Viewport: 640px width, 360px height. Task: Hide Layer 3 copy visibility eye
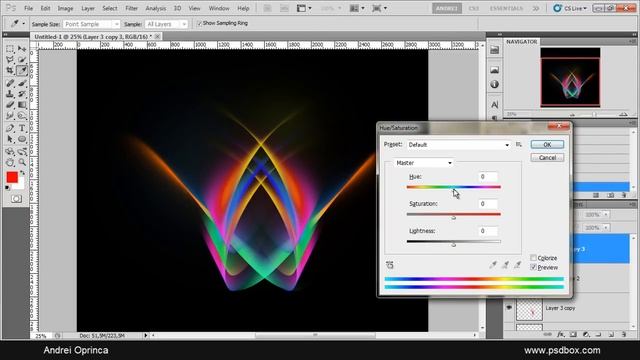(509, 308)
